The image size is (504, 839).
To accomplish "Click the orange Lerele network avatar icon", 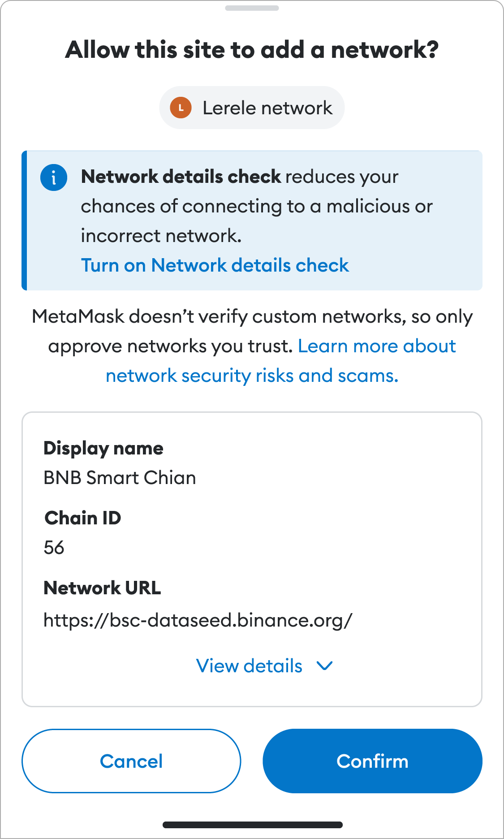I will pos(181,108).
